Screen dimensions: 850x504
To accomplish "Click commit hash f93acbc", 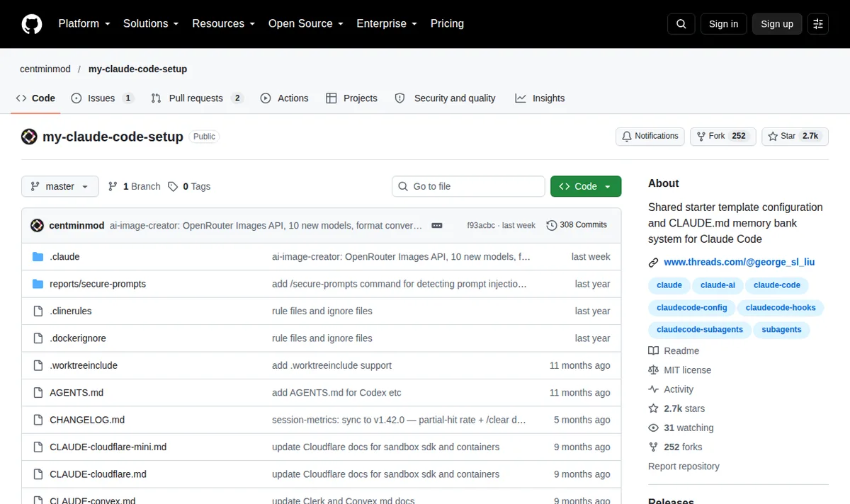I will (481, 225).
